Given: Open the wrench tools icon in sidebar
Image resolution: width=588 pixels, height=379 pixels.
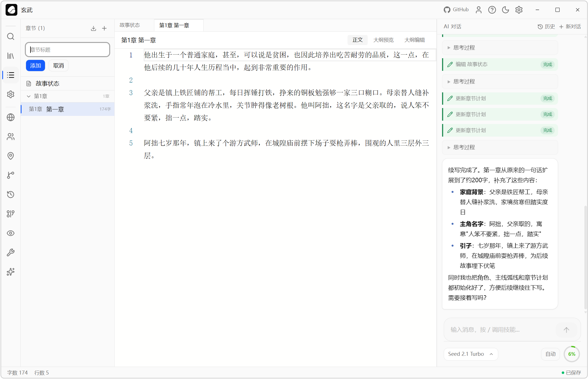Looking at the screenshot, I should 11,252.
